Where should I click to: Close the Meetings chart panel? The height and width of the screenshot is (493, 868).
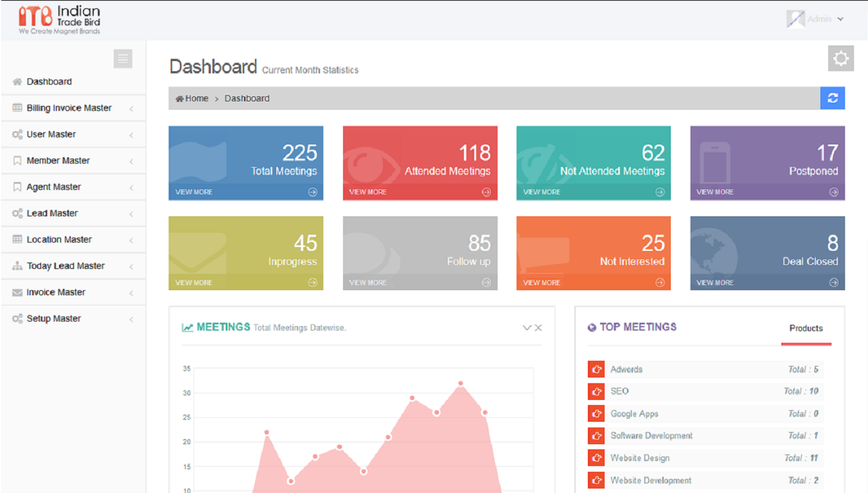point(538,328)
